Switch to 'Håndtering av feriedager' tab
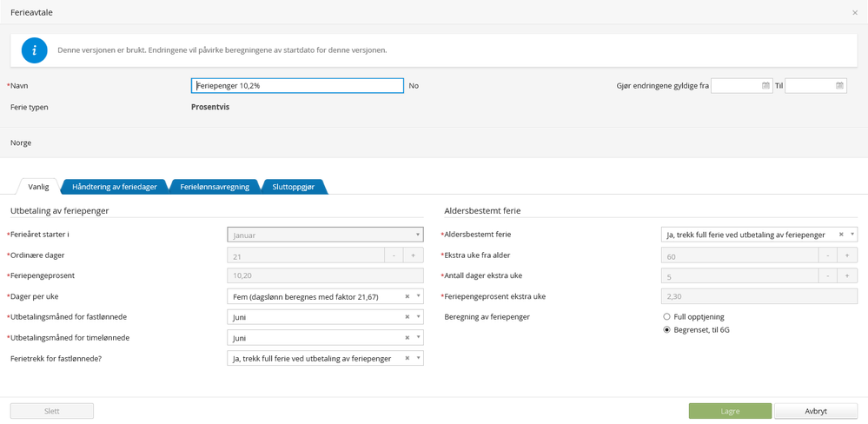 (115, 187)
